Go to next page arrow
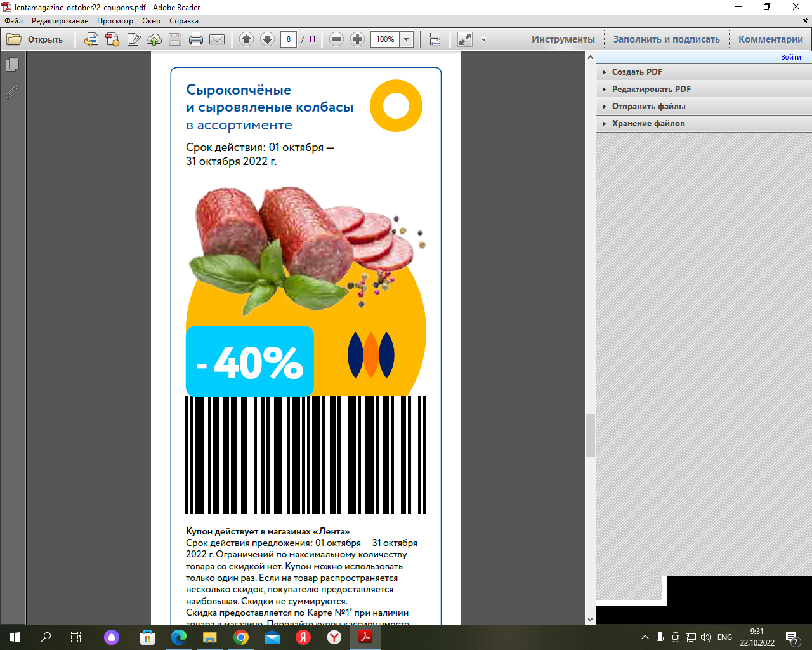 tap(268, 39)
